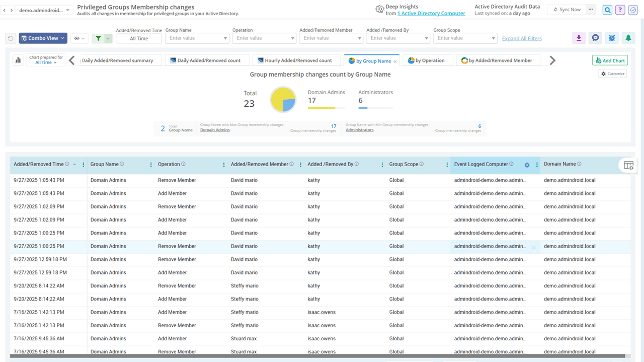Screen dimensions: 644x362
Task: Click the green alert bell icon
Action: [x=628, y=38]
